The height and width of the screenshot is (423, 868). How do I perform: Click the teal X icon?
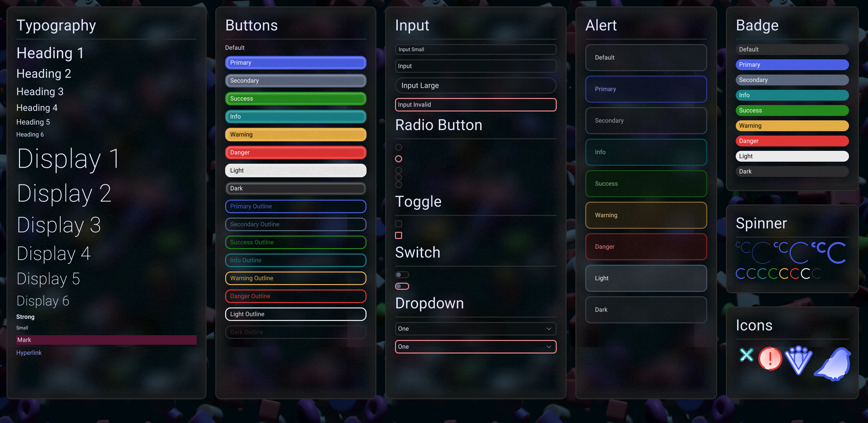(746, 355)
